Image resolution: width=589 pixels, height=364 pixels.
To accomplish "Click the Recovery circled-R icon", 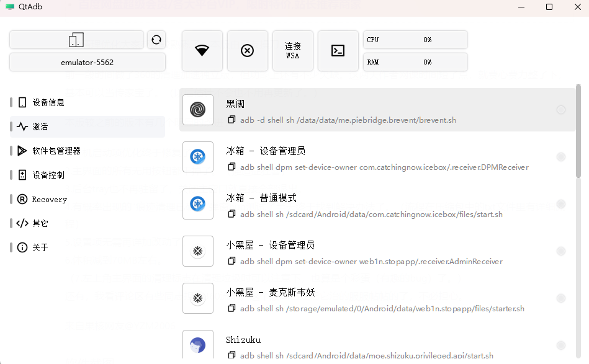I will tap(22, 199).
